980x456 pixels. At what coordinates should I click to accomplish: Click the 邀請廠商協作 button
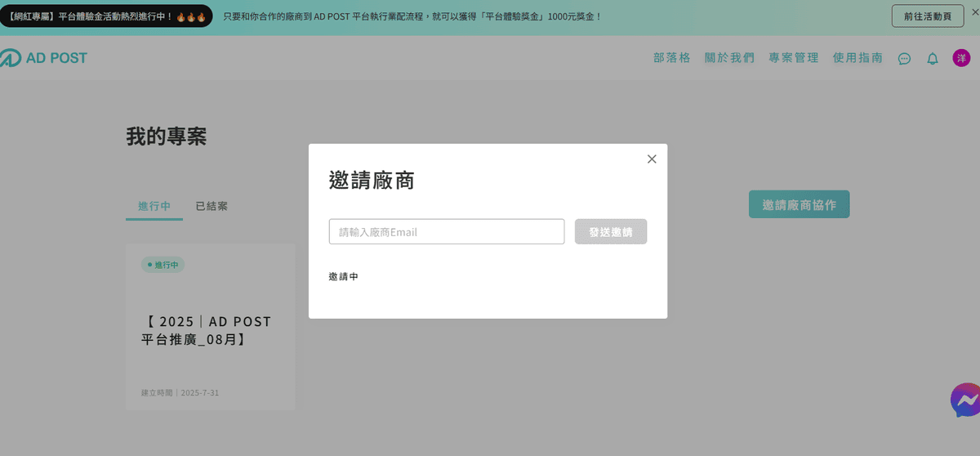pos(799,205)
